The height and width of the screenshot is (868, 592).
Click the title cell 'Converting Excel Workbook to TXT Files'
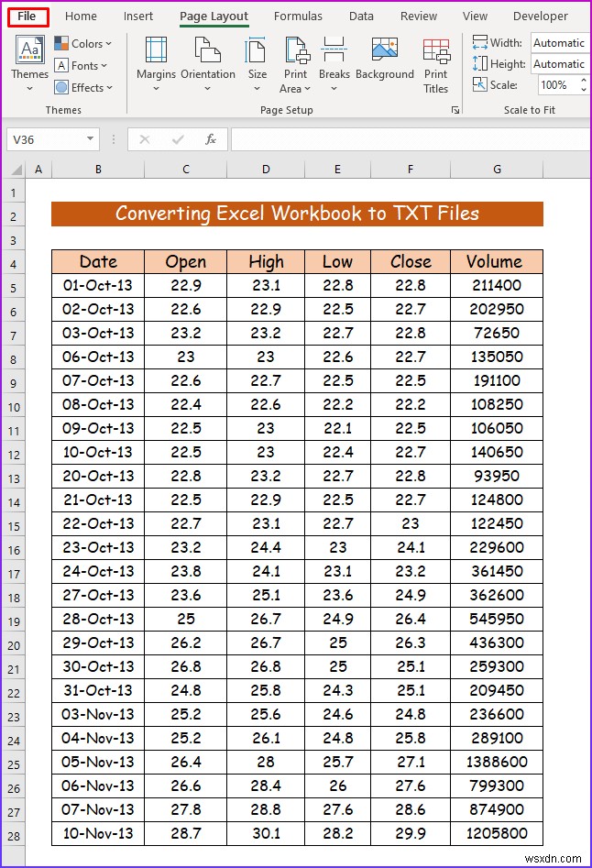[x=297, y=214]
